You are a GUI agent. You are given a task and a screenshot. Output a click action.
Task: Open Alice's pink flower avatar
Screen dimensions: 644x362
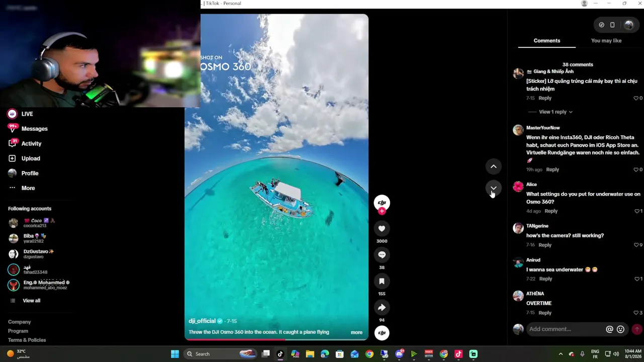[x=518, y=187]
